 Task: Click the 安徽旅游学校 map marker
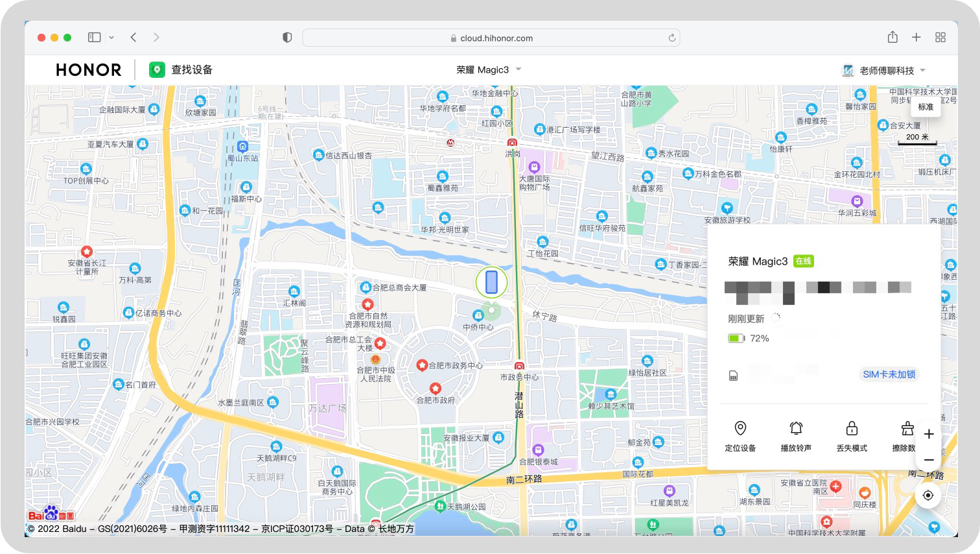727,208
